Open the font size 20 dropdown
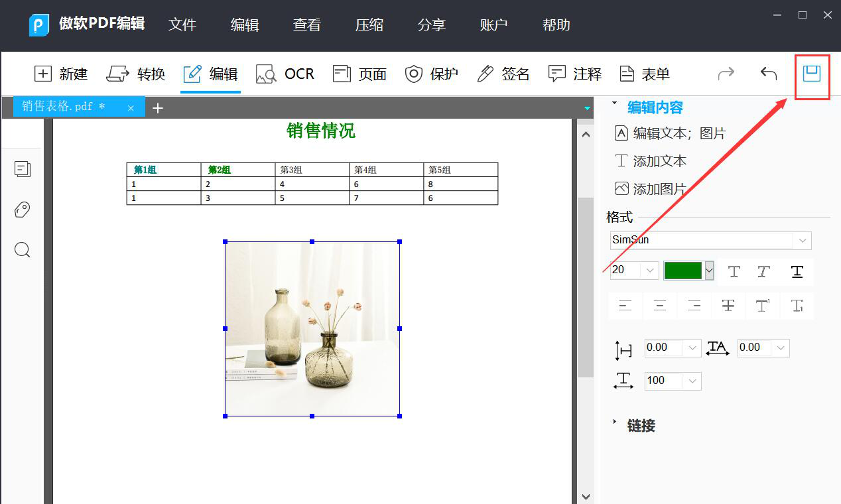 tap(650, 270)
